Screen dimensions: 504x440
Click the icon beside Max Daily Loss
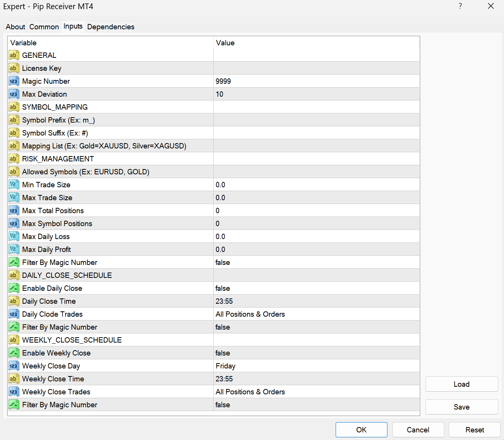14,236
